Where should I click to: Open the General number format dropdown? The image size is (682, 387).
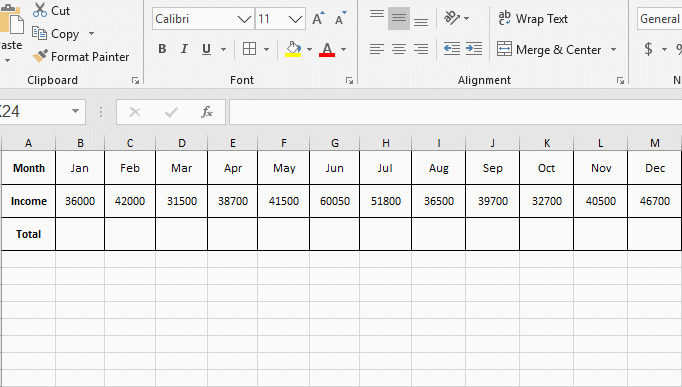(x=659, y=19)
